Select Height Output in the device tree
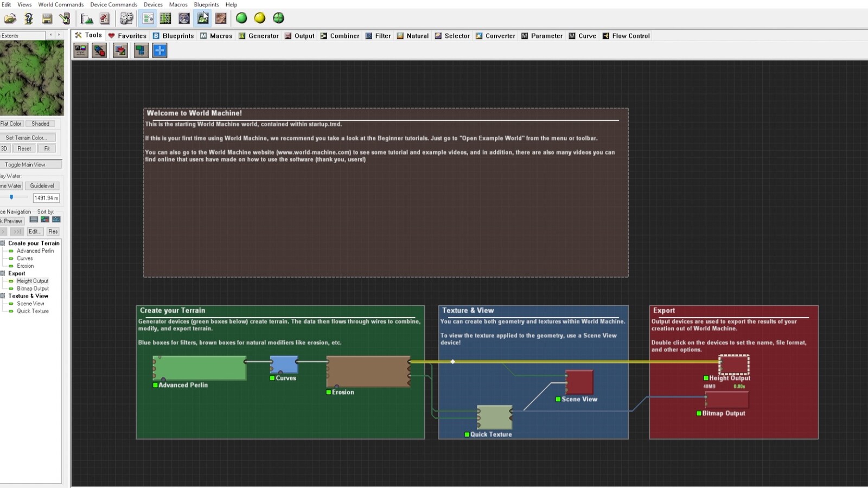Image resolution: width=868 pixels, height=488 pixels. [33, 281]
